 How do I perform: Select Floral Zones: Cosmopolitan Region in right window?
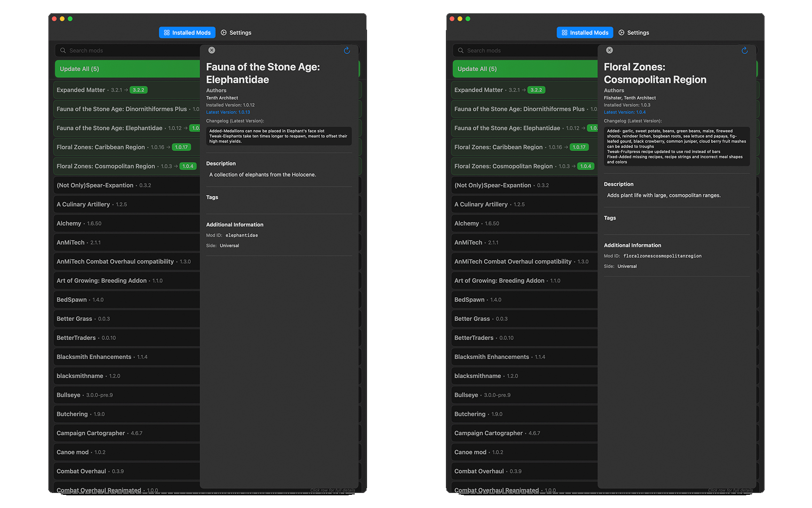point(524,166)
